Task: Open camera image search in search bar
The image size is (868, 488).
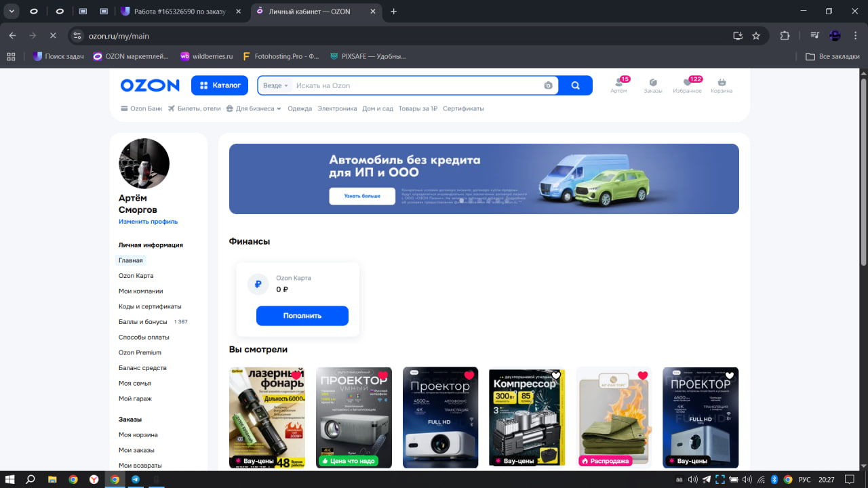Action: [x=548, y=85]
